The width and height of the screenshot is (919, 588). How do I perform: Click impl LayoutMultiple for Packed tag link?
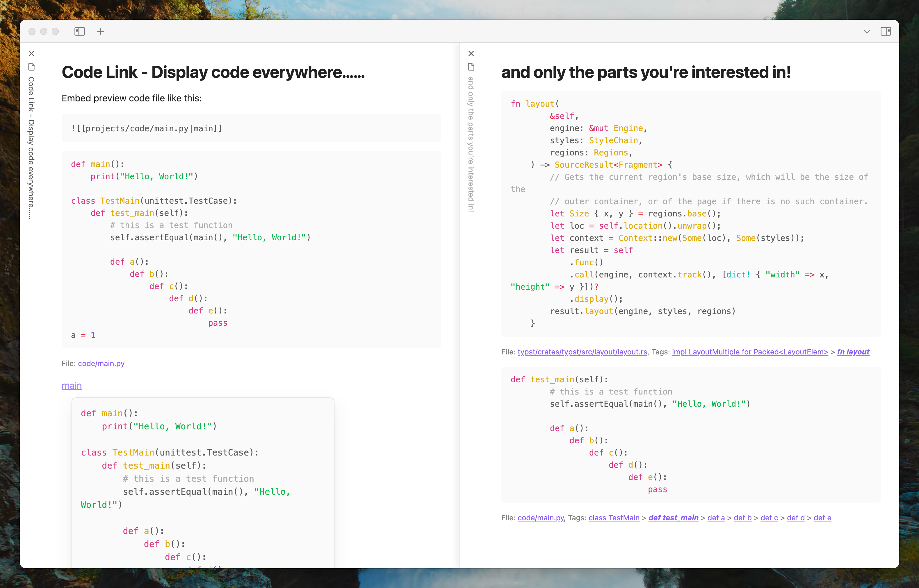tap(750, 352)
